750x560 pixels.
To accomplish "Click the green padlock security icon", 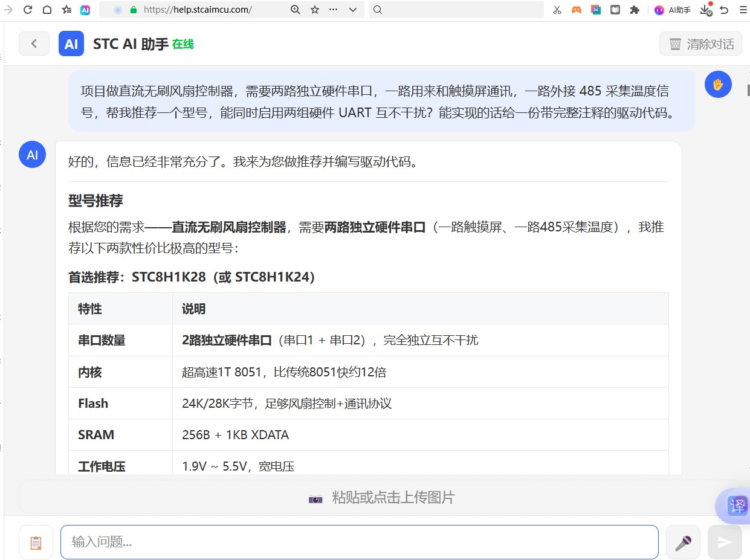I will [134, 10].
